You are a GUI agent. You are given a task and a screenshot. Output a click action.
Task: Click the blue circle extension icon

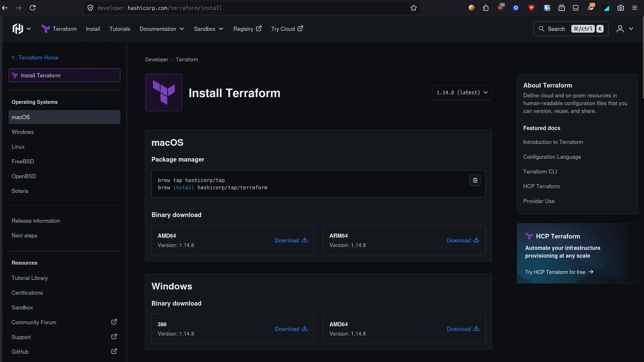(x=516, y=8)
